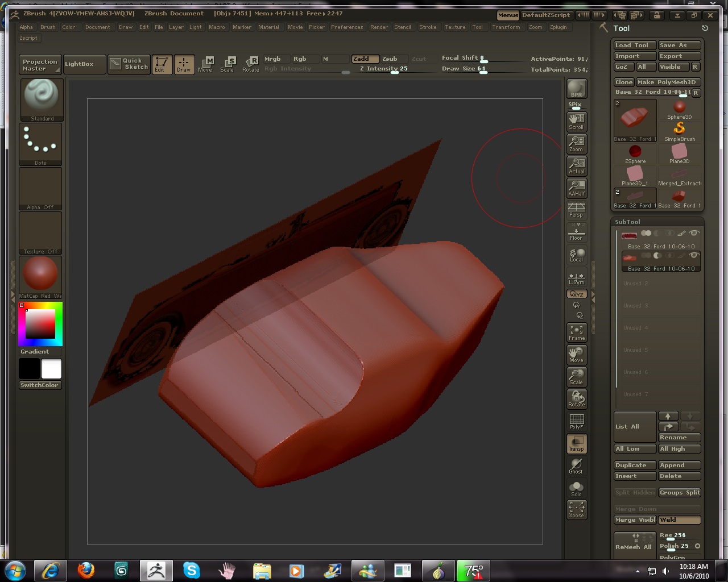
Task: Select the SimpleBrush tool
Action: tap(680, 132)
